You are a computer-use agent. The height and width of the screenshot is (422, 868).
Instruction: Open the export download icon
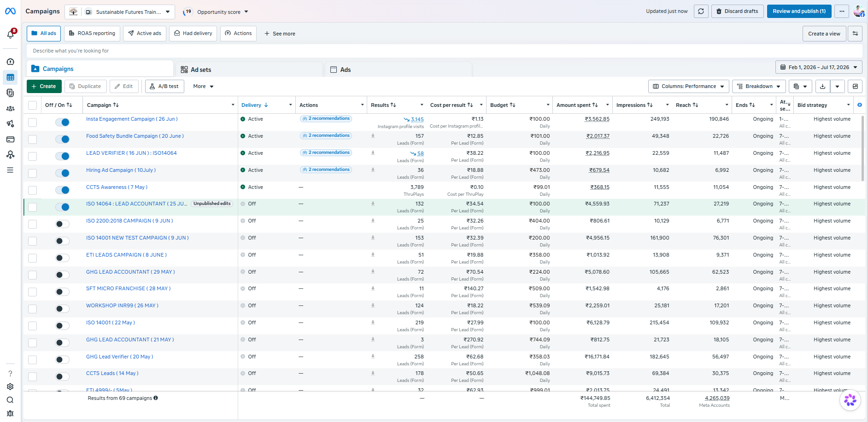point(822,87)
